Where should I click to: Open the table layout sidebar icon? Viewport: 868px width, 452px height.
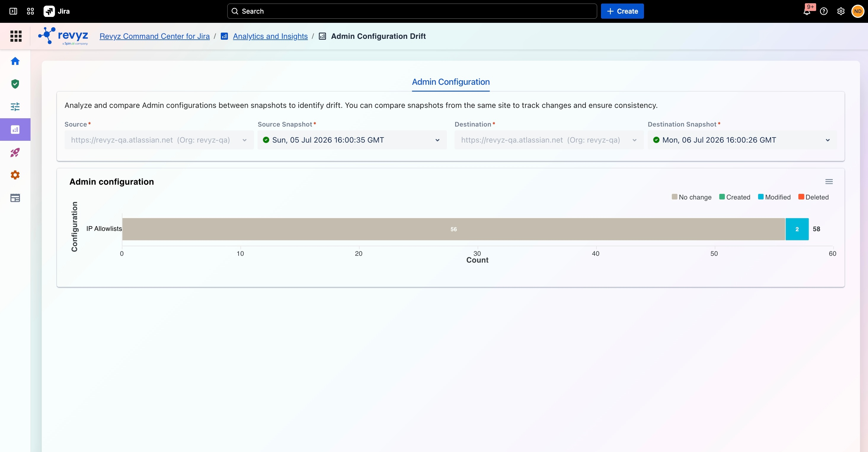point(15,198)
